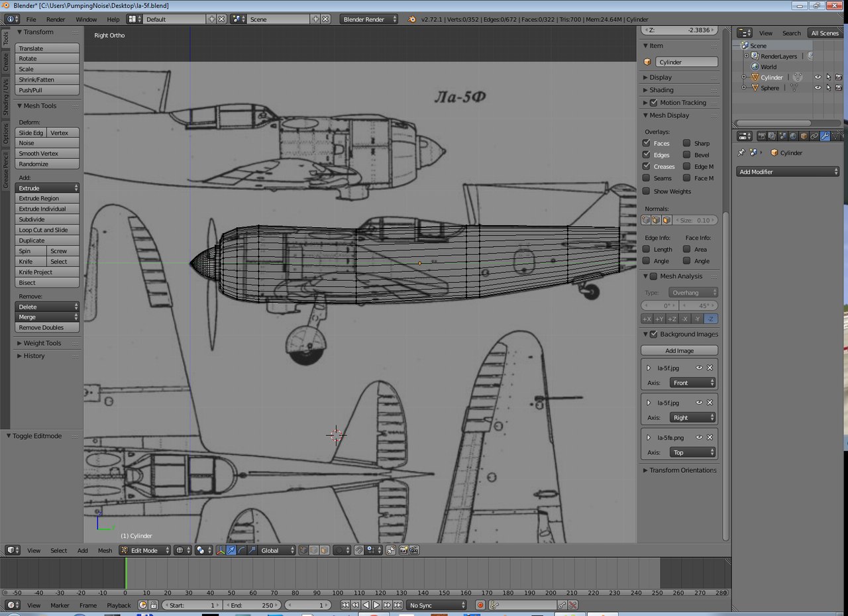Image resolution: width=848 pixels, height=616 pixels.
Task: Open the Add Modifier dropdown
Action: coord(788,172)
